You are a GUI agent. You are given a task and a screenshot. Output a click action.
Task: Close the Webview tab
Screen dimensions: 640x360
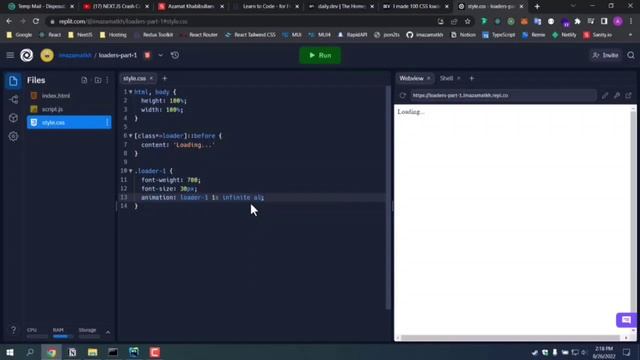click(x=429, y=78)
